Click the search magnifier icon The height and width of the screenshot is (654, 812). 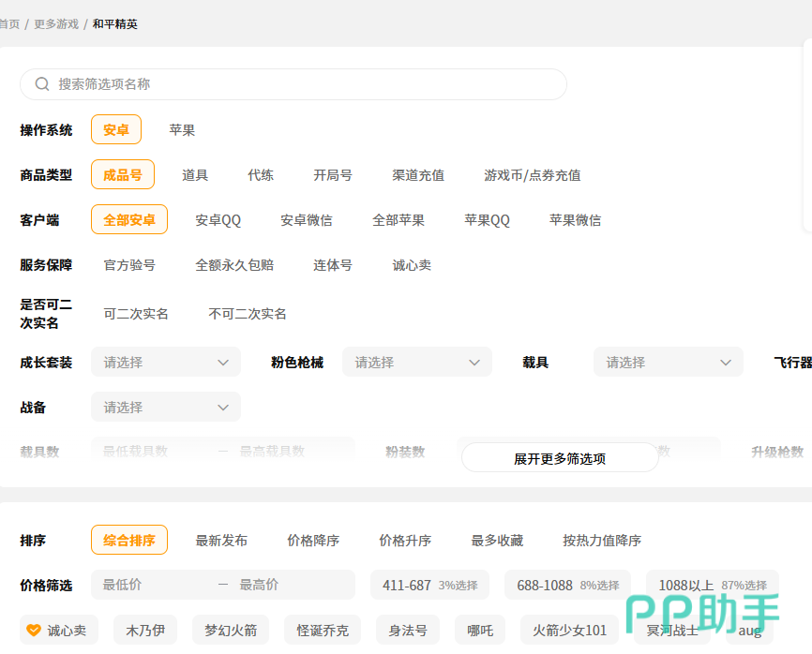pyautogui.click(x=42, y=84)
